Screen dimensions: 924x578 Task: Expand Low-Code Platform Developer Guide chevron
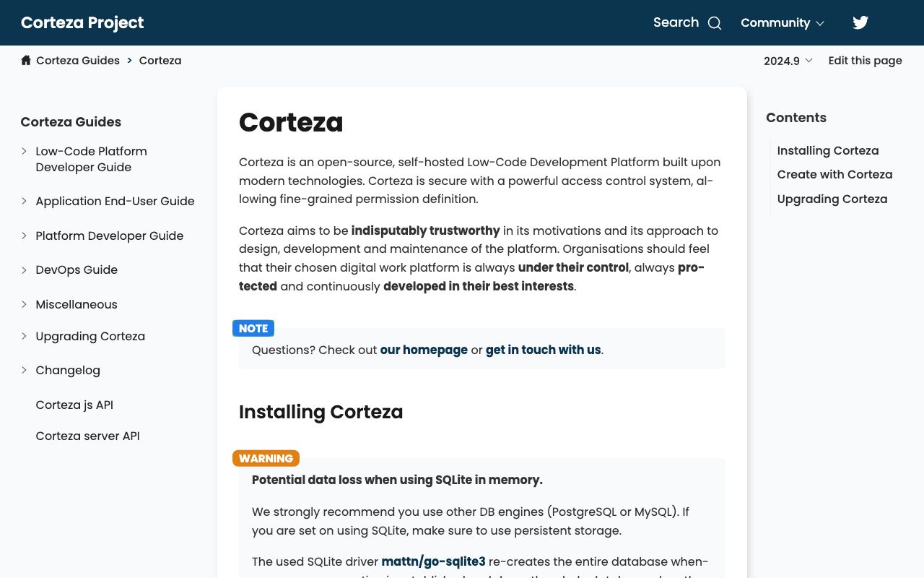[24, 151]
